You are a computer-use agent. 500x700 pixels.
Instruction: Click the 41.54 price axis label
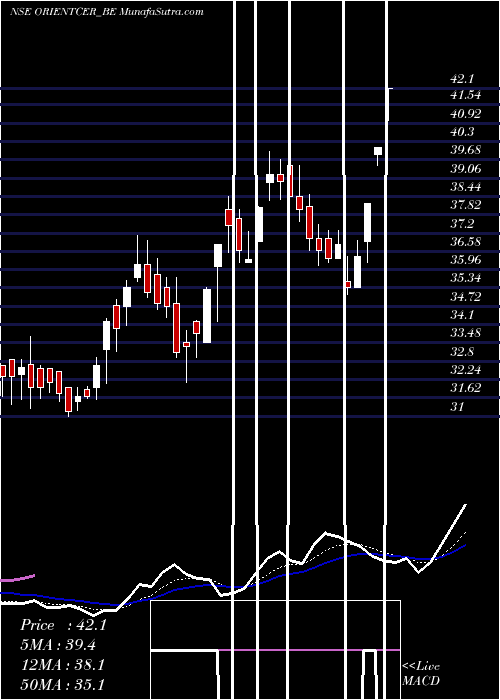click(x=465, y=95)
